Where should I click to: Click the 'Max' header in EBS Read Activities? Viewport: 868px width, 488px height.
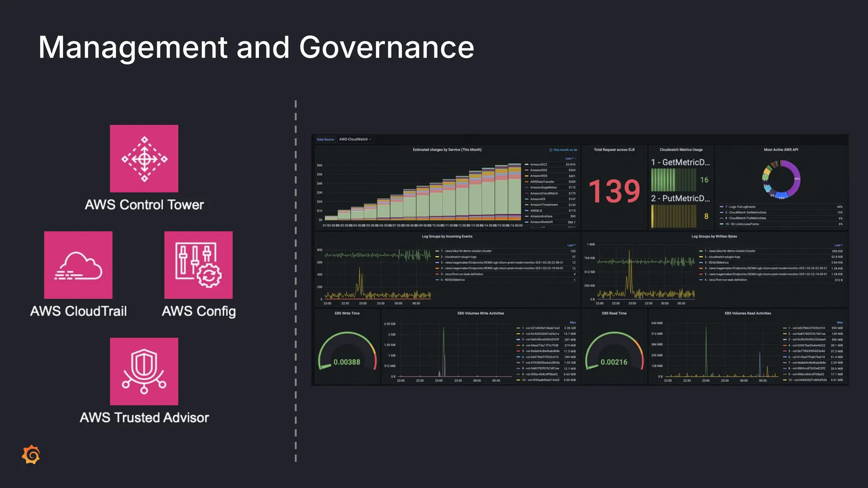click(x=840, y=322)
